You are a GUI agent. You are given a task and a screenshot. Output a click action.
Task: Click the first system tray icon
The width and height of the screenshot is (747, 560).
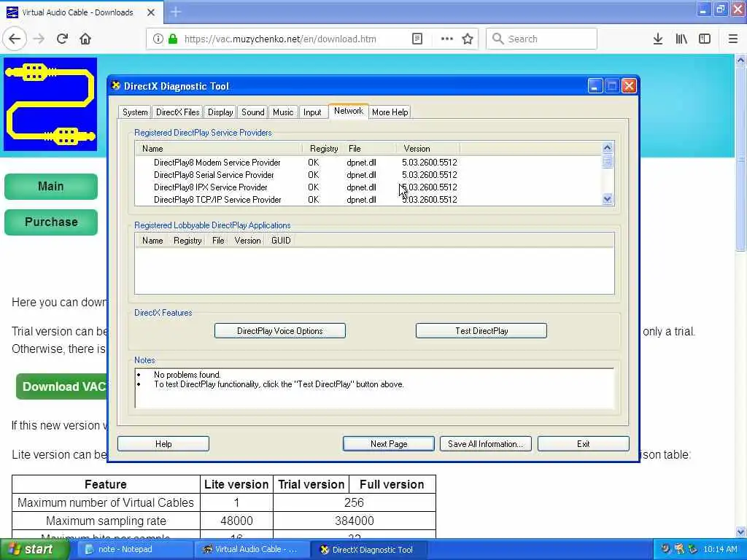[665, 550]
